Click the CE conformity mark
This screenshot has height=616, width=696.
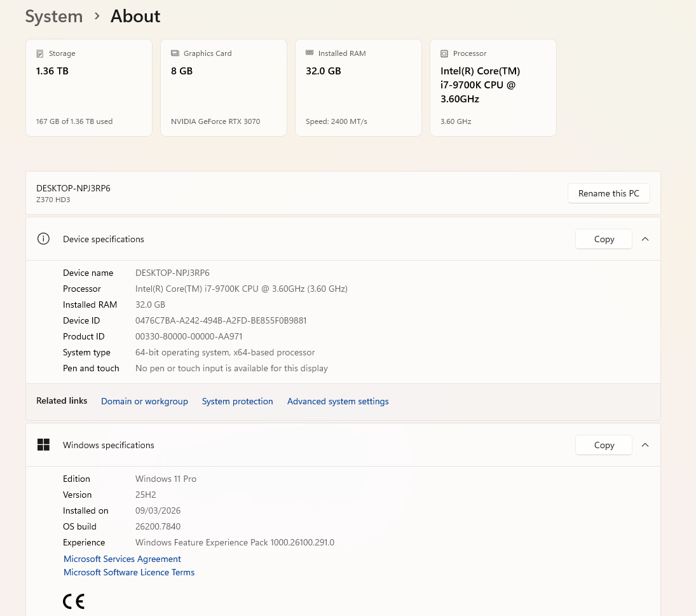click(x=74, y=601)
